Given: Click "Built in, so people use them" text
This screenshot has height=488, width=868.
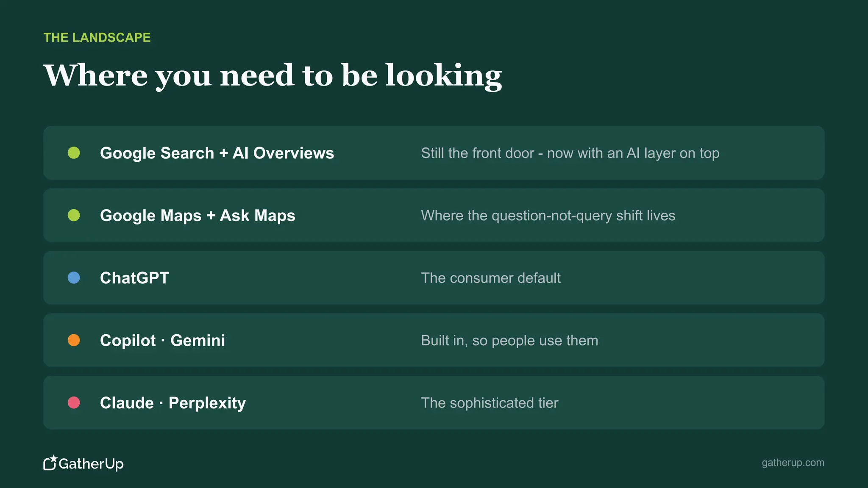Looking at the screenshot, I should click(x=509, y=341).
